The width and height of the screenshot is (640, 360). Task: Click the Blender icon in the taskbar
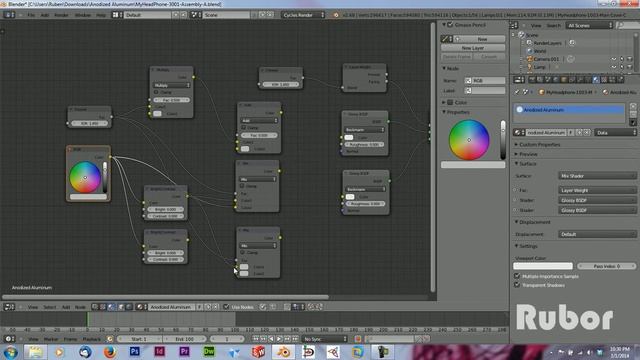(x=283, y=351)
